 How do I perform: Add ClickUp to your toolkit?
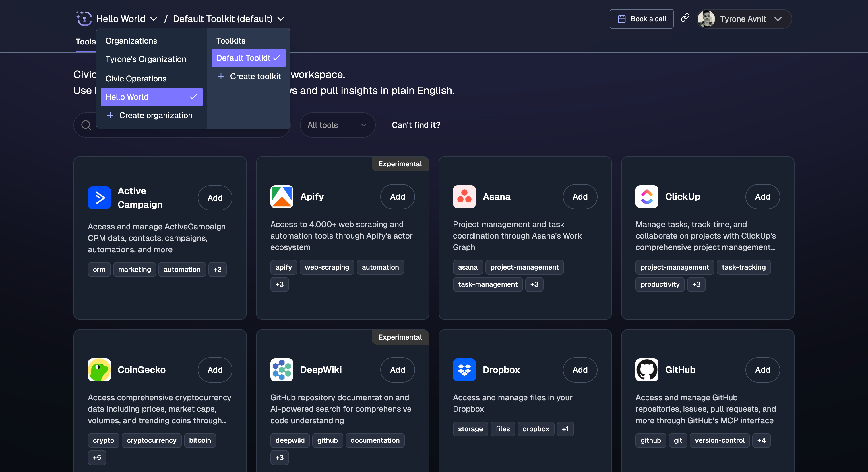[762, 197]
